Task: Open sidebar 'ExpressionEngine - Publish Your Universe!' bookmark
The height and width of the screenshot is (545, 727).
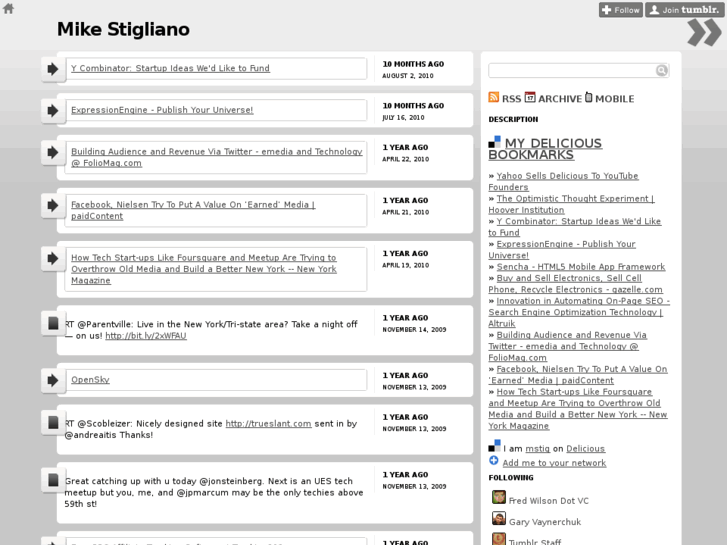Action: click(562, 250)
